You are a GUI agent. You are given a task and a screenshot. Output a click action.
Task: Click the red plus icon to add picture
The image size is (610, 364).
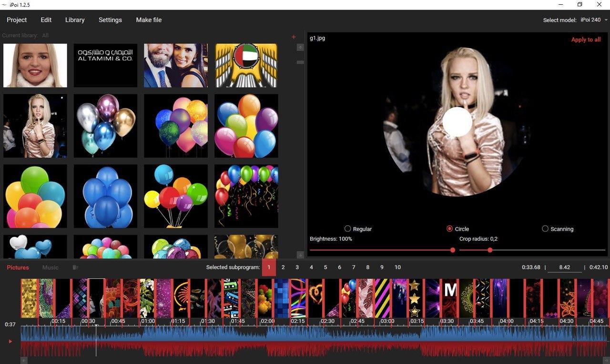coord(294,37)
